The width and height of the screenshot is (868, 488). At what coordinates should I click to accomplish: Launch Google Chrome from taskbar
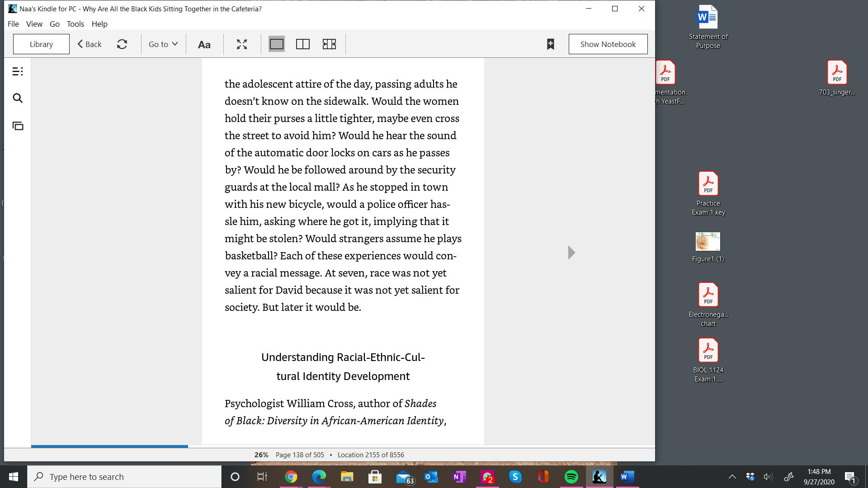coord(291,477)
